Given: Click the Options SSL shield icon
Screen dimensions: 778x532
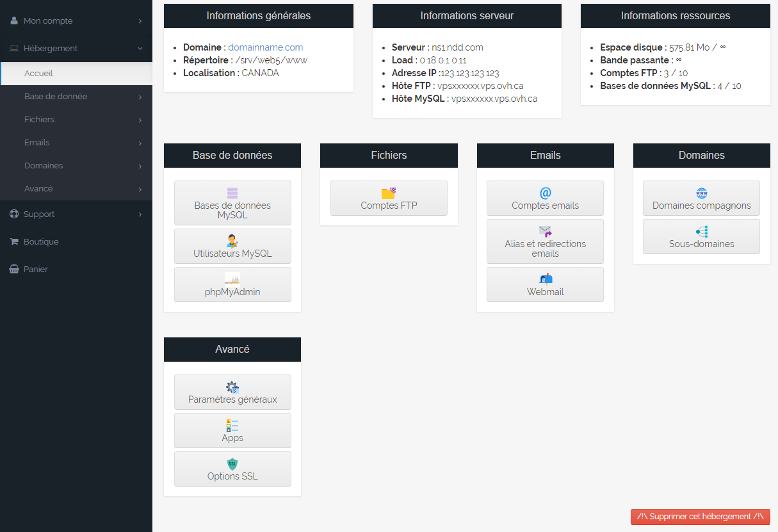Looking at the screenshot, I should [232, 463].
